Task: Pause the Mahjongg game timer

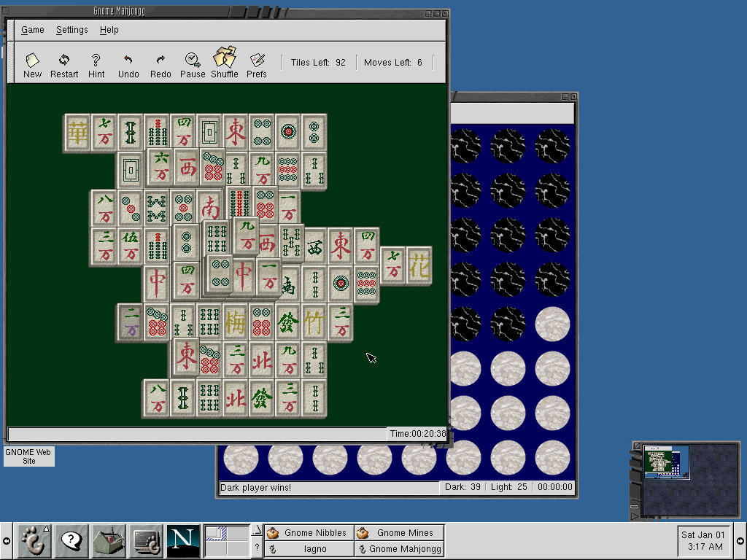Action: coord(193,64)
